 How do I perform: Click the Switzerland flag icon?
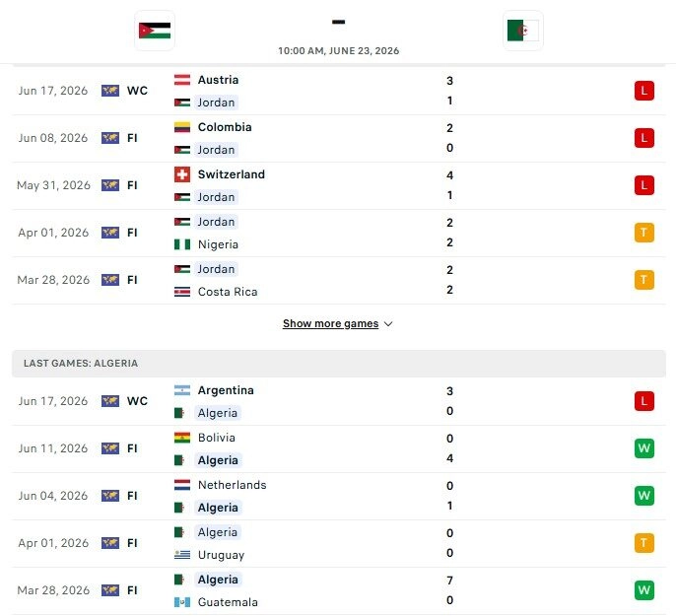click(182, 174)
